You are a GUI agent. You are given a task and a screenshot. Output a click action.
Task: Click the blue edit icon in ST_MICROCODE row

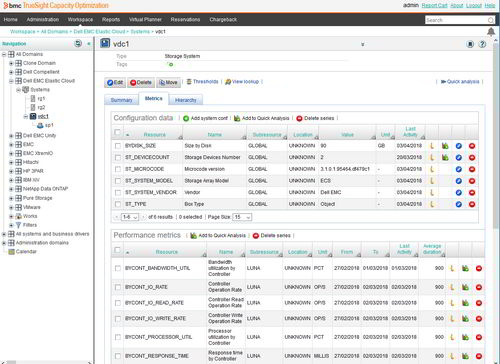click(x=459, y=169)
